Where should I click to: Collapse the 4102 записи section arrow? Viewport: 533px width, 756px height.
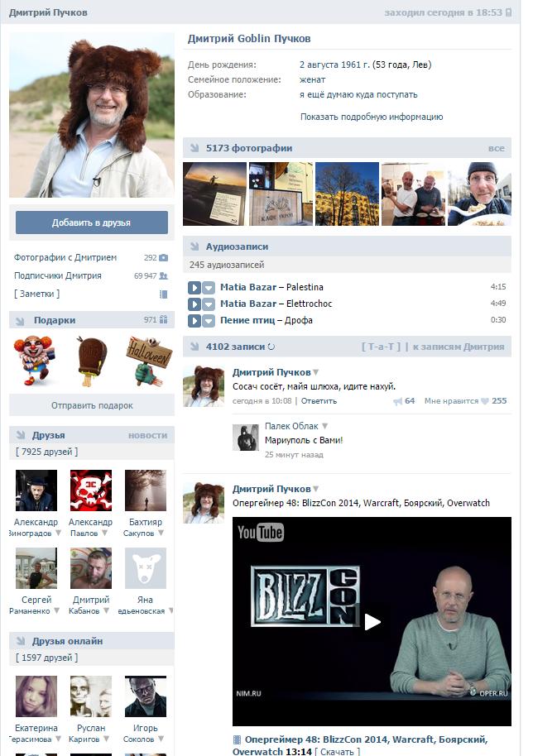point(194,347)
